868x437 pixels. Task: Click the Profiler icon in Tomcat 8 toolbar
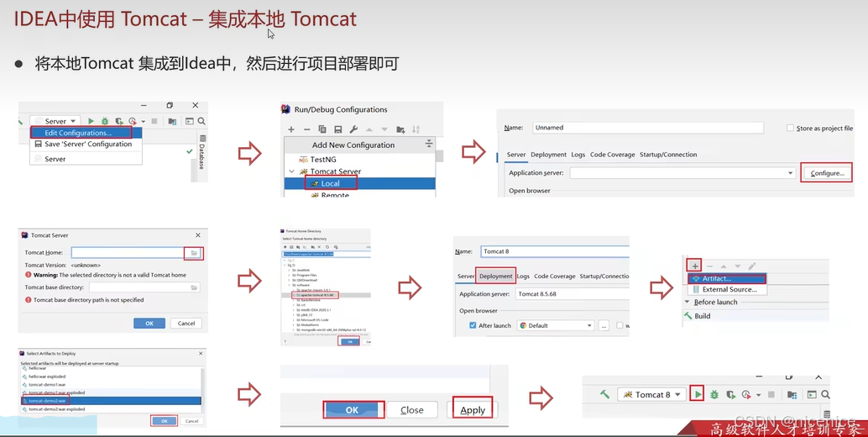pos(746,394)
